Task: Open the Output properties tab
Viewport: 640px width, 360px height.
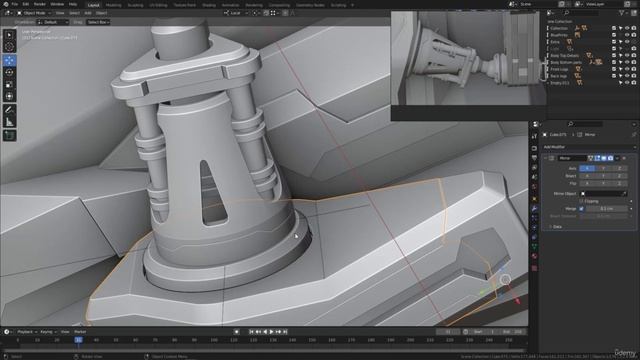Action: click(x=534, y=158)
